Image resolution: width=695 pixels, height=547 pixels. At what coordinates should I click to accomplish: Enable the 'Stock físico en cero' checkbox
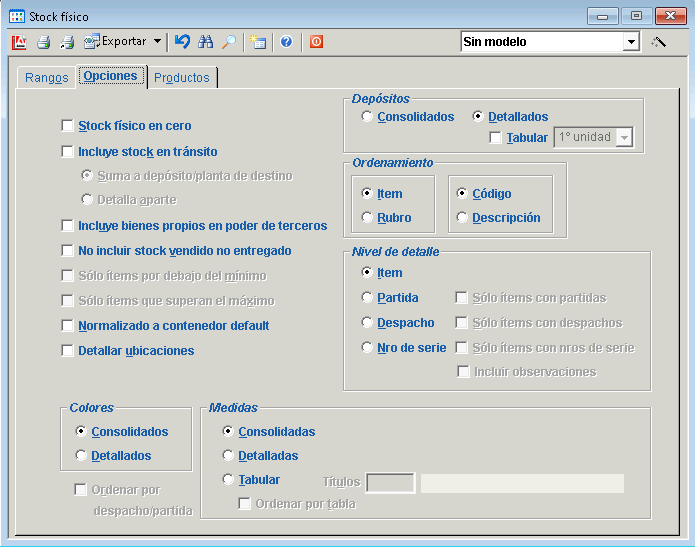68,126
